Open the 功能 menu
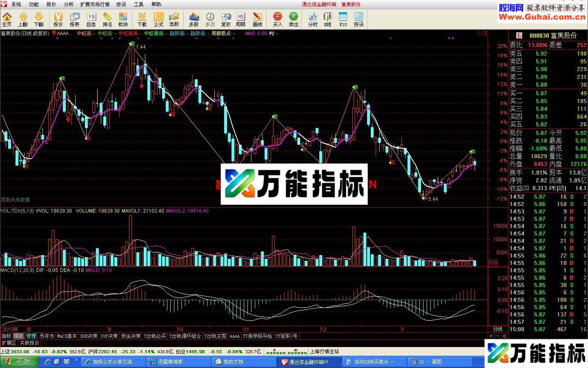This screenshot has height=368, width=588. tap(33, 4)
